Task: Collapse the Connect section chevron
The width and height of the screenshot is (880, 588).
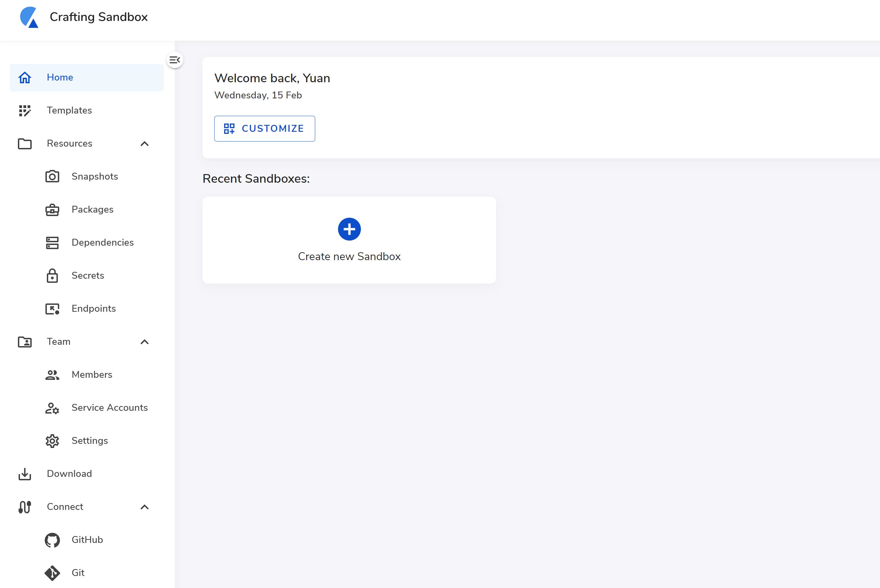Action: (x=145, y=507)
